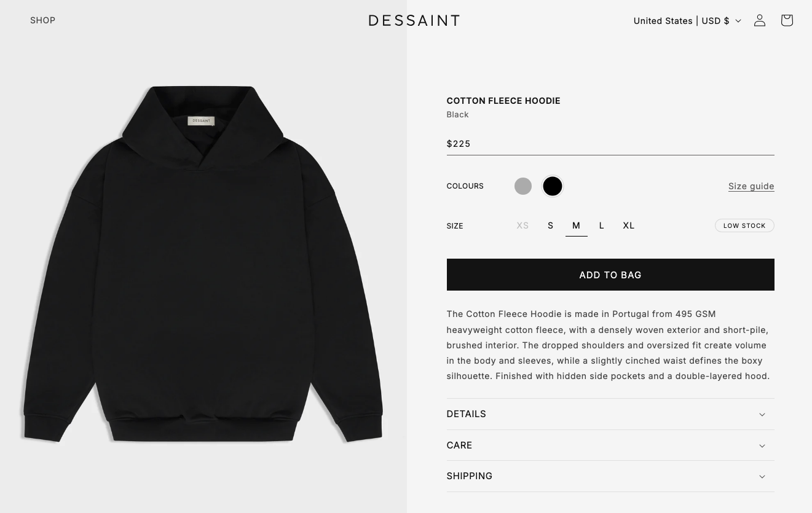The image size is (812, 513).
Task: Click the LOW STOCK badge
Action: point(744,225)
